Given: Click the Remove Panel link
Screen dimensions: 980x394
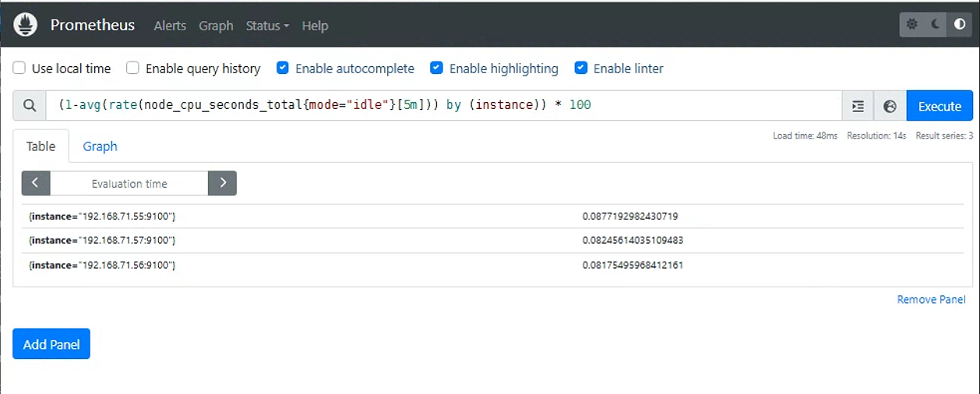Looking at the screenshot, I should 931,299.
